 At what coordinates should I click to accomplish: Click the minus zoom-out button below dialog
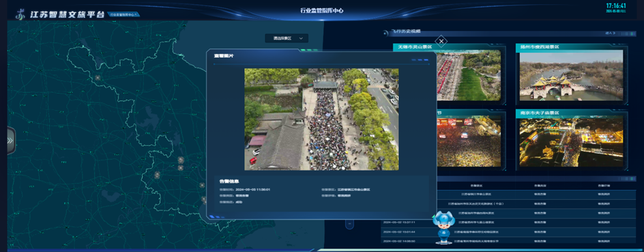click(349, 225)
